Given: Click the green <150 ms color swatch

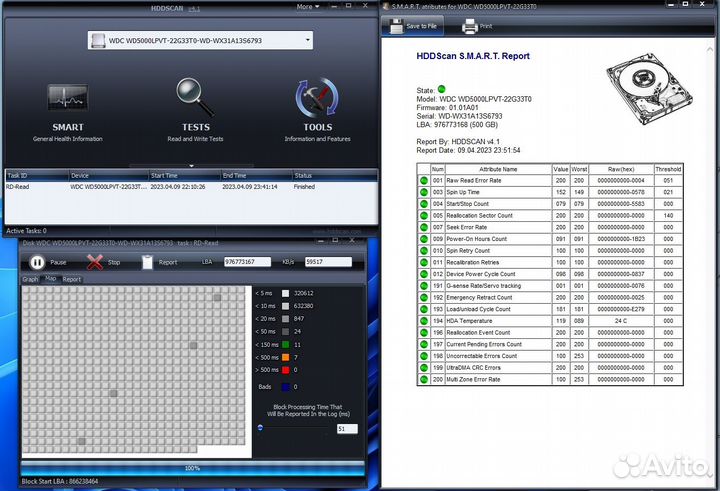Looking at the screenshot, I should coord(285,344).
